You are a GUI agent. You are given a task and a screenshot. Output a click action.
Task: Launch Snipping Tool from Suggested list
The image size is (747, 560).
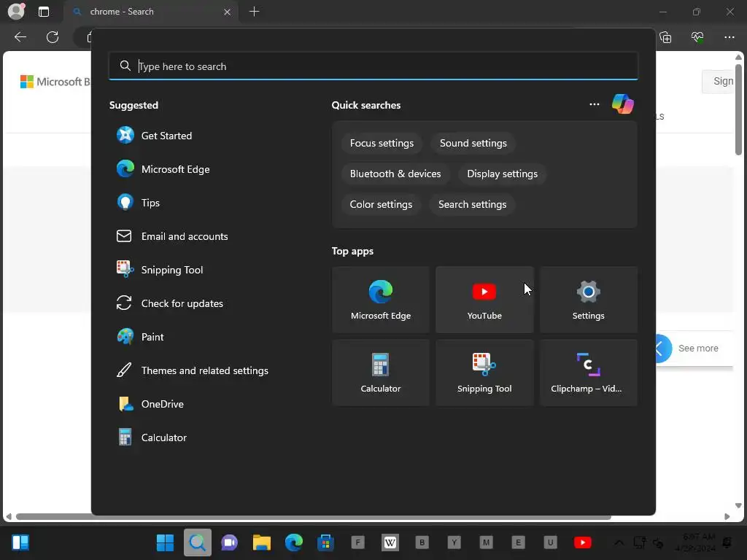(x=160, y=270)
